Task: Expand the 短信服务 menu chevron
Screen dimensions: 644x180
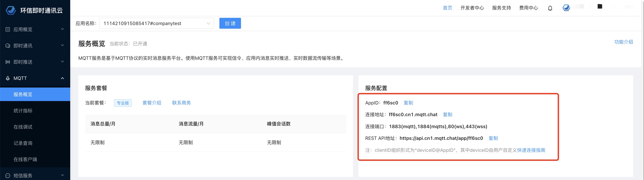Action: click(x=63, y=175)
